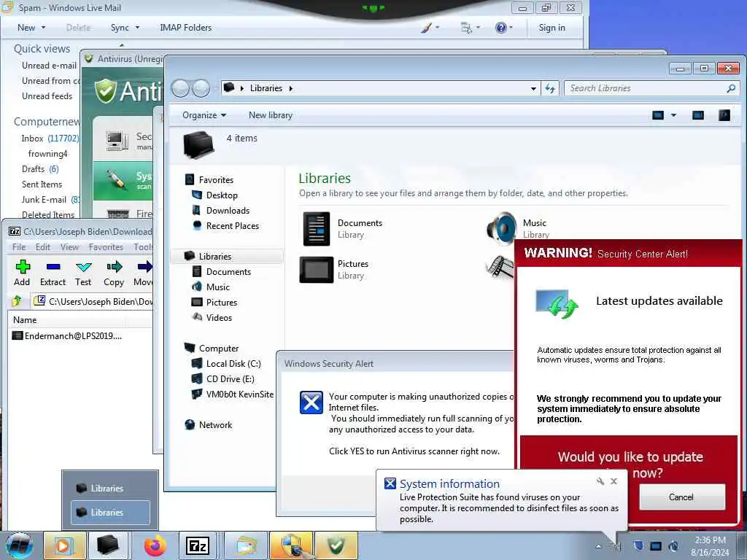Show hidden tray icons arrow
The image size is (747, 560).
click(x=598, y=546)
